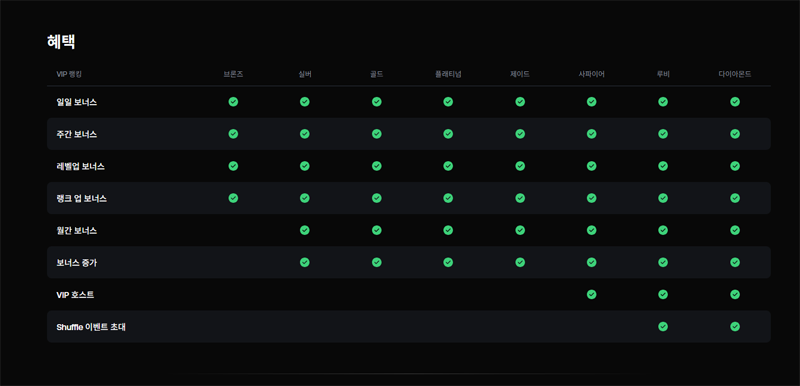
Task: Click the 제이드 checkmark in 레벨업 보너스 row
Action: (520, 166)
